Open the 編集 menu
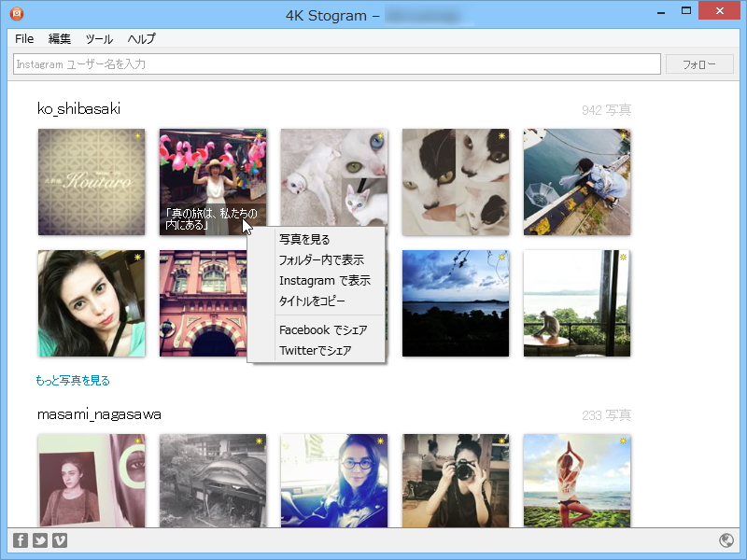747x560 pixels. pos(60,38)
